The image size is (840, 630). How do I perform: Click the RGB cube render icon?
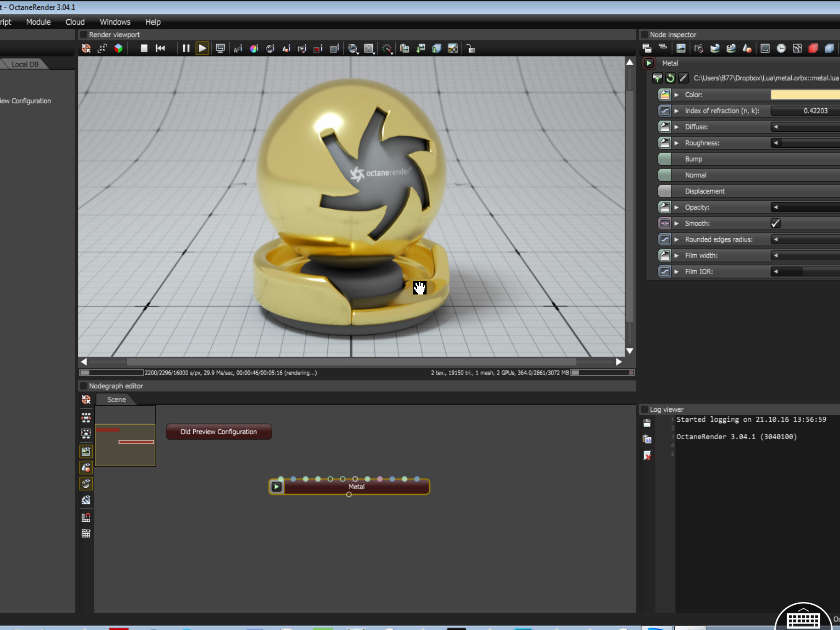pyautogui.click(x=118, y=48)
